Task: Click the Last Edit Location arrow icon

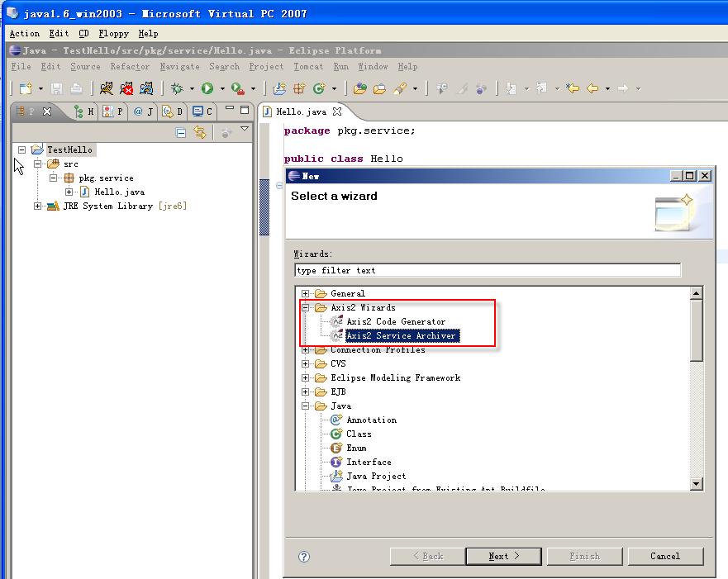Action: click(573, 88)
